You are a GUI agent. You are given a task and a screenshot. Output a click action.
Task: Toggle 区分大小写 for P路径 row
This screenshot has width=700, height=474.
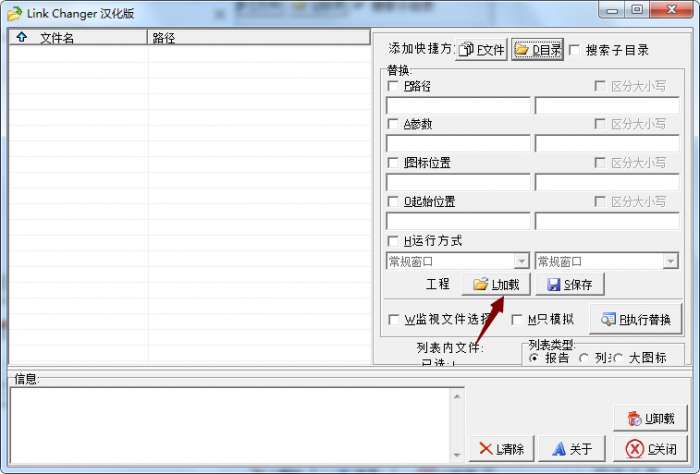coord(600,86)
